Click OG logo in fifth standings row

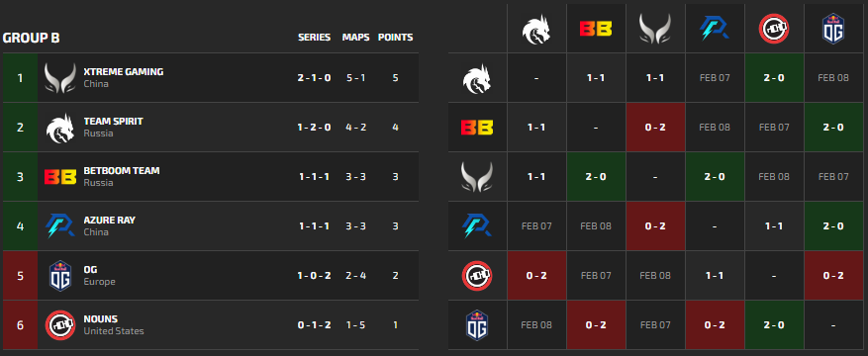tap(59, 275)
